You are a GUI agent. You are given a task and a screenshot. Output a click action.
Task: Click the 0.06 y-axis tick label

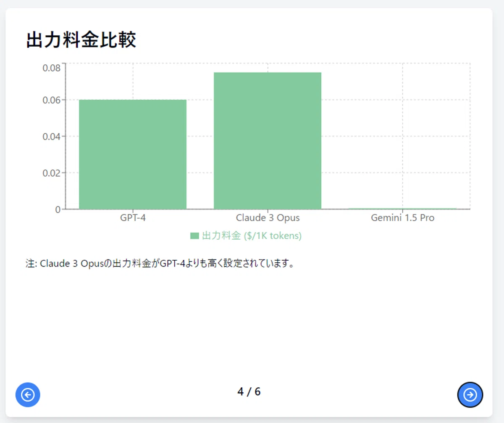click(52, 100)
